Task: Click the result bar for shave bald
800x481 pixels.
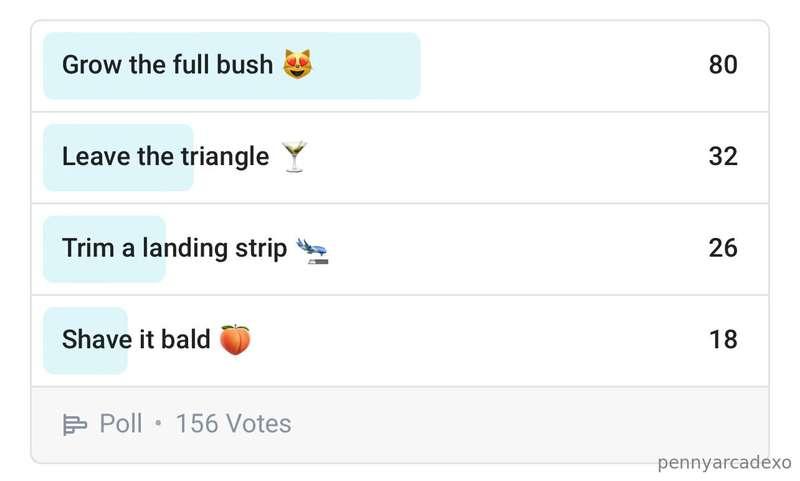Action: 85,341
